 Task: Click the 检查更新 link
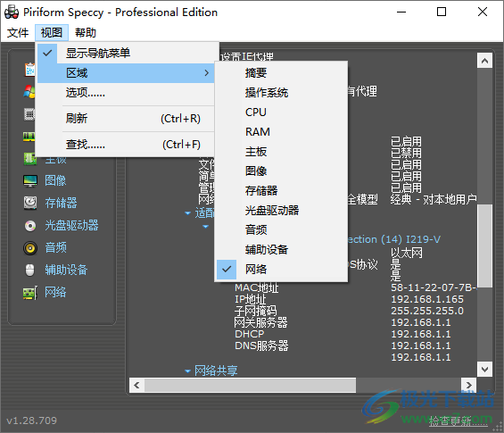pyautogui.click(x=458, y=421)
